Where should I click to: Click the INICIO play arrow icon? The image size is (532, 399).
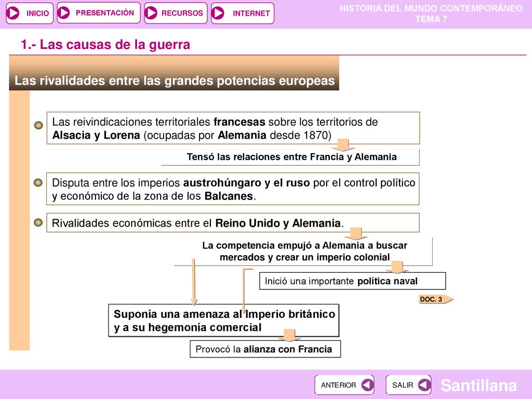[x=13, y=13]
